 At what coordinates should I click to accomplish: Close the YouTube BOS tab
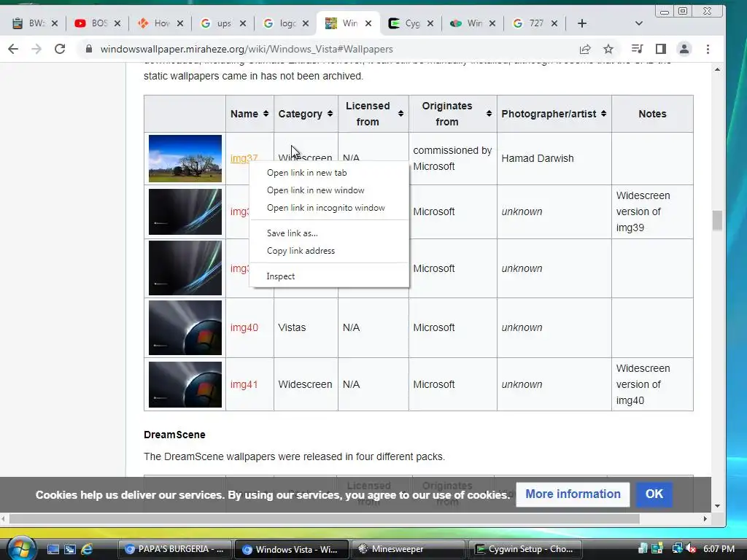coord(117,23)
